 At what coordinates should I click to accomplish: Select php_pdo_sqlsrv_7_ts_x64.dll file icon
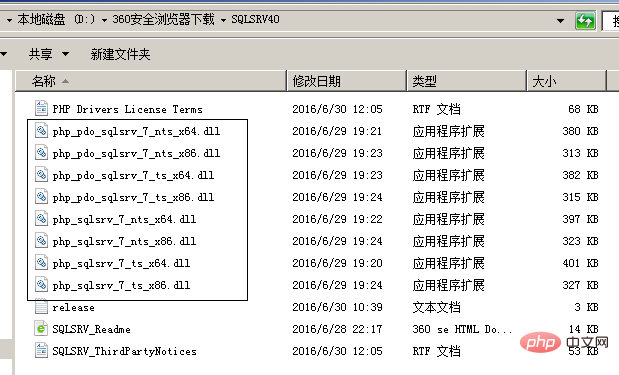point(41,174)
